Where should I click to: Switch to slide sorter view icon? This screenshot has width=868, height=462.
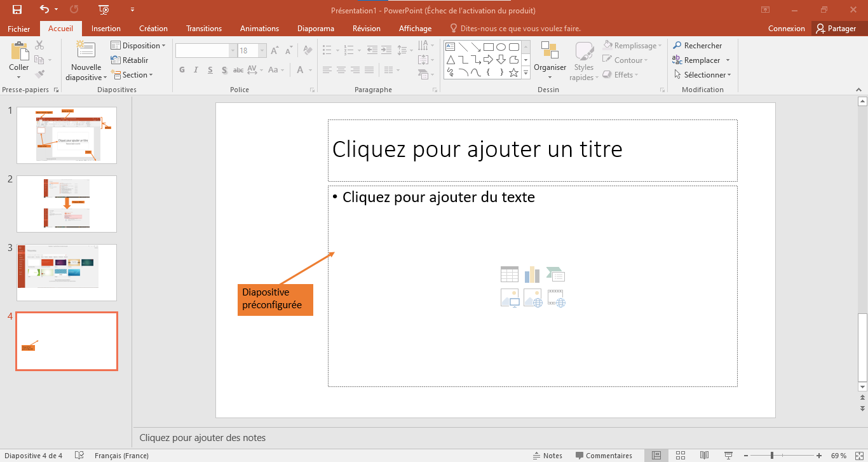click(681, 456)
